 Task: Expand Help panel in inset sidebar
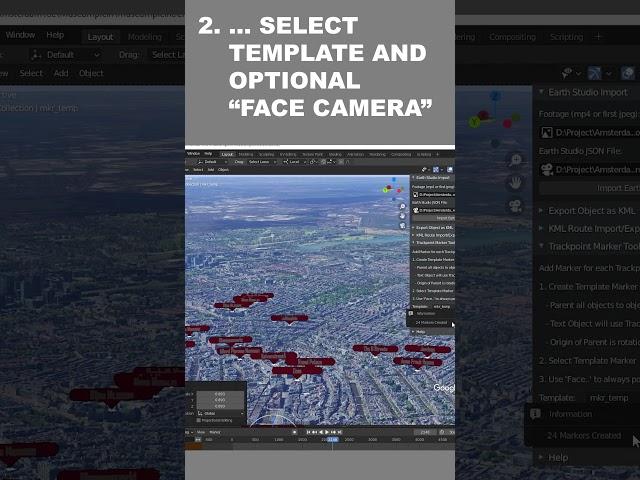(420, 332)
